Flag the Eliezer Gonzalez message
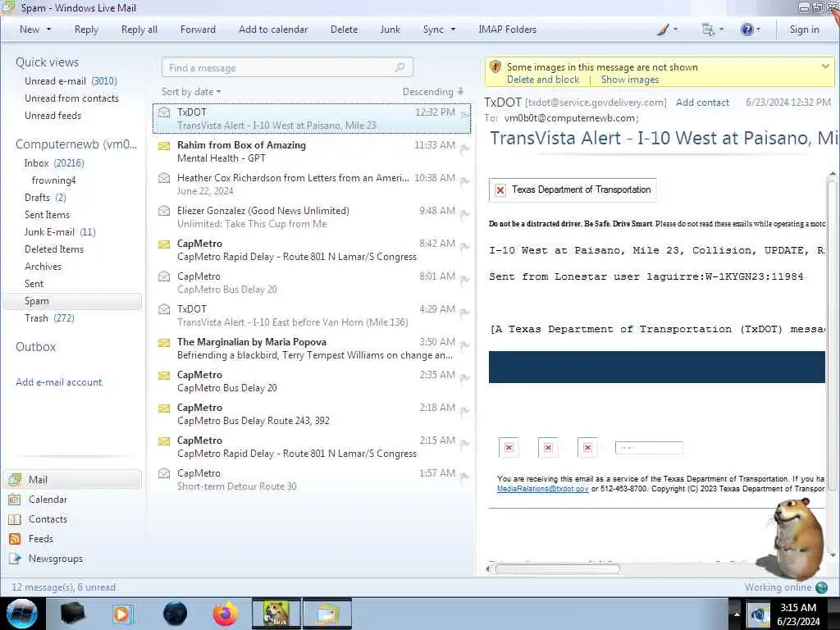The image size is (840, 630). pos(464,215)
